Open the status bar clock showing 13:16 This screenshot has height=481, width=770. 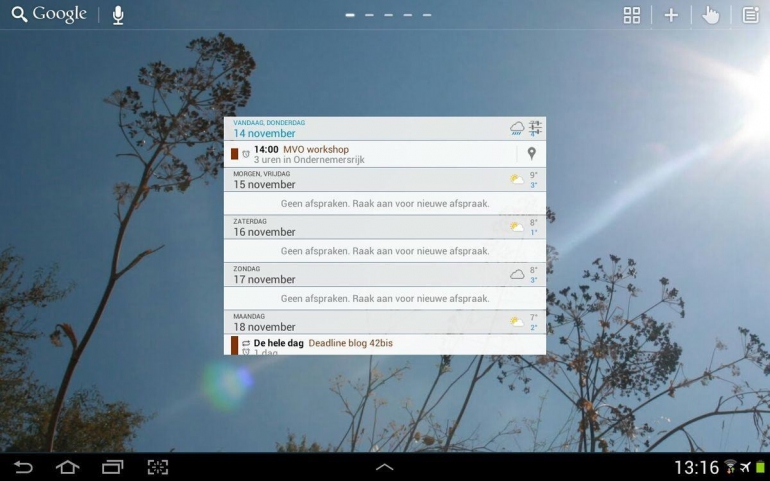point(696,467)
